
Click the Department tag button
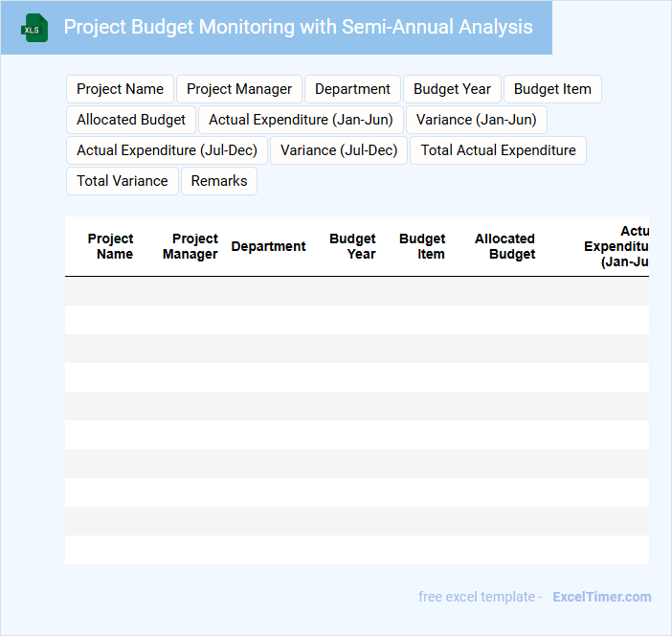(x=352, y=89)
